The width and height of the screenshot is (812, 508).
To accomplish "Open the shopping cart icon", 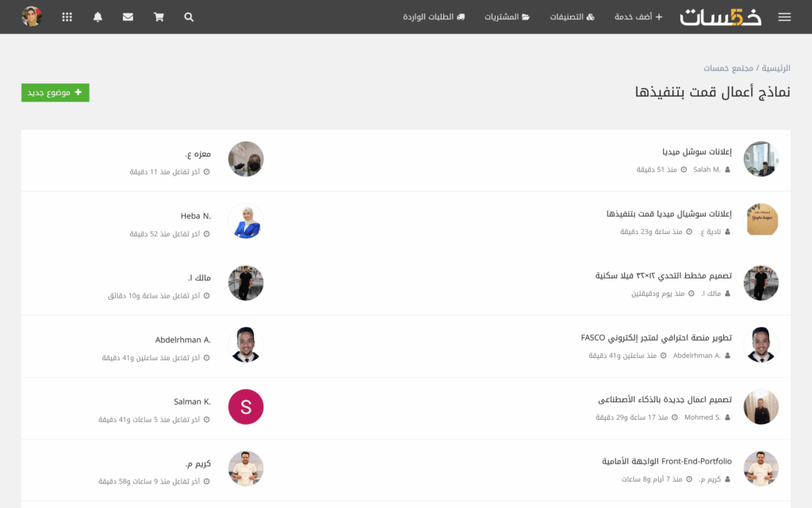I will [158, 17].
